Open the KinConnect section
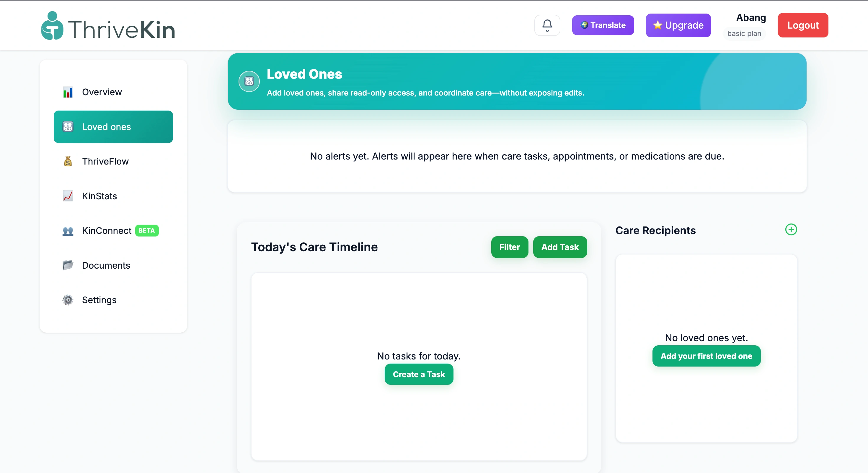Screen dimensions: 868x473 coord(107,231)
